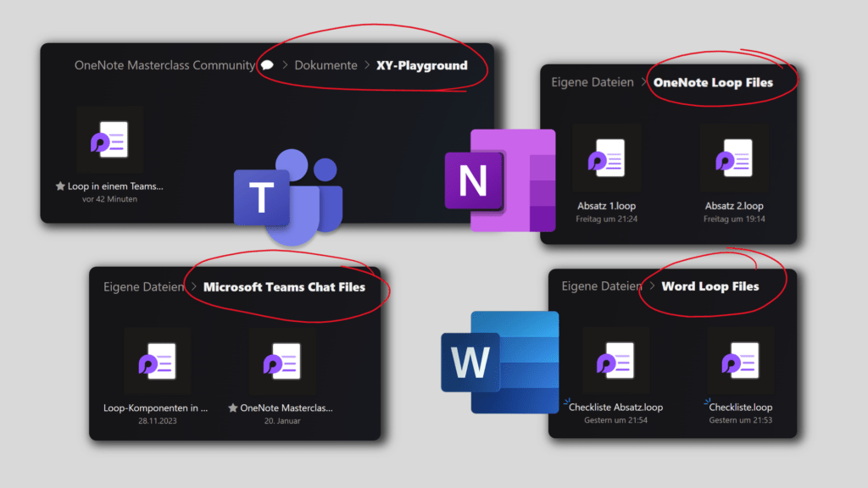Open the Absatz 2.loop file icon

pos(734,158)
